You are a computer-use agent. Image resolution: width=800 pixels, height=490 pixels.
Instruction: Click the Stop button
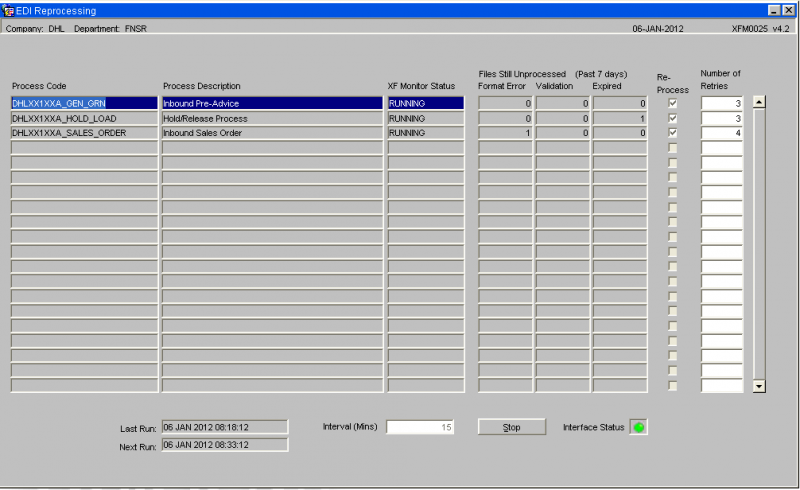click(512, 427)
